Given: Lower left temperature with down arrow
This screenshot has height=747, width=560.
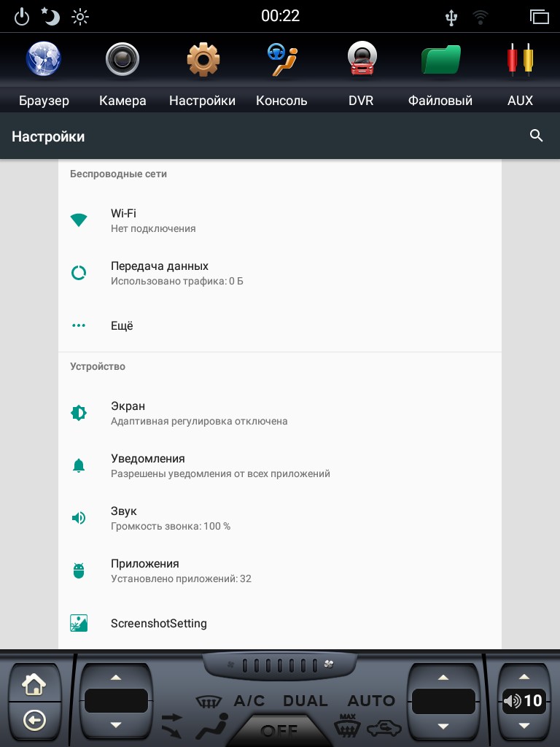Looking at the screenshot, I should 116,725.
